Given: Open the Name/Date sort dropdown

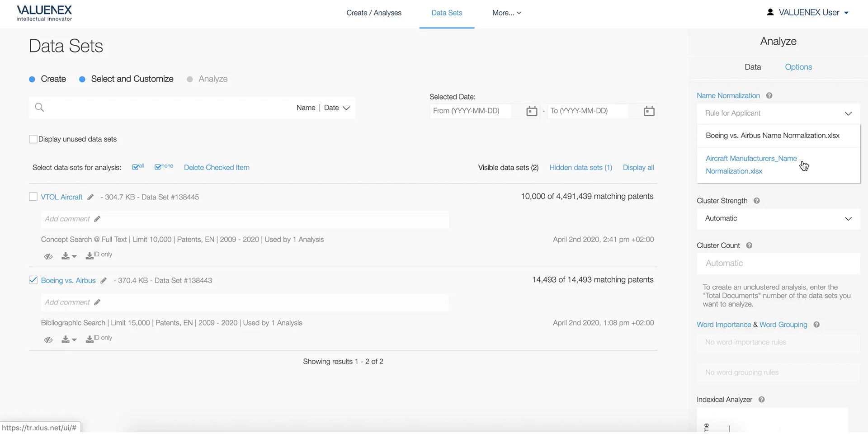Looking at the screenshot, I should [x=323, y=108].
